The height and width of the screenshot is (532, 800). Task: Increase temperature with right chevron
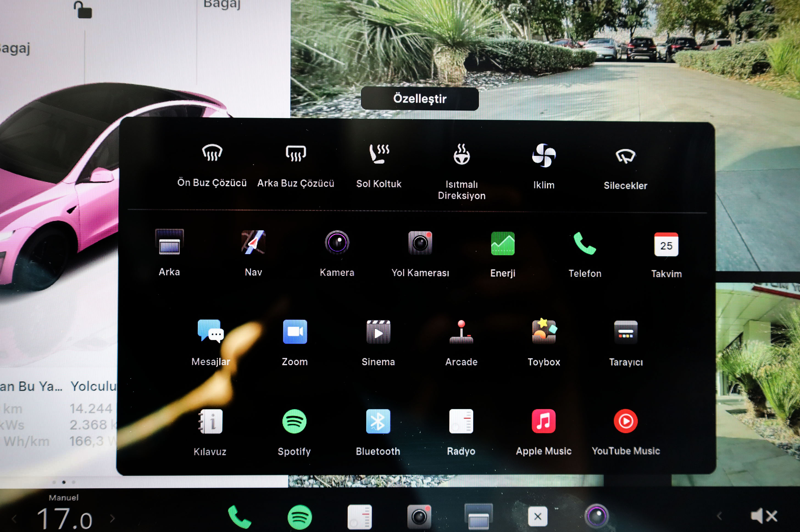[112, 518]
